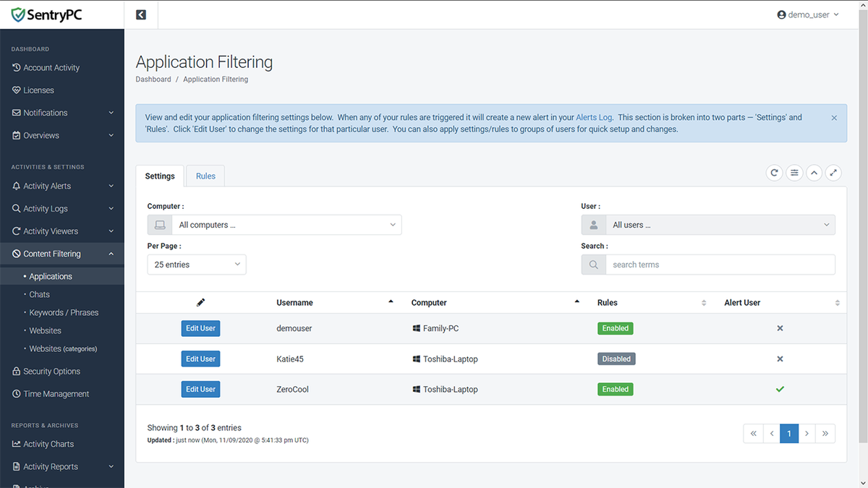Image resolution: width=868 pixels, height=488 pixels.
Task: Dismiss the blue info banner
Action: [x=834, y=118]
